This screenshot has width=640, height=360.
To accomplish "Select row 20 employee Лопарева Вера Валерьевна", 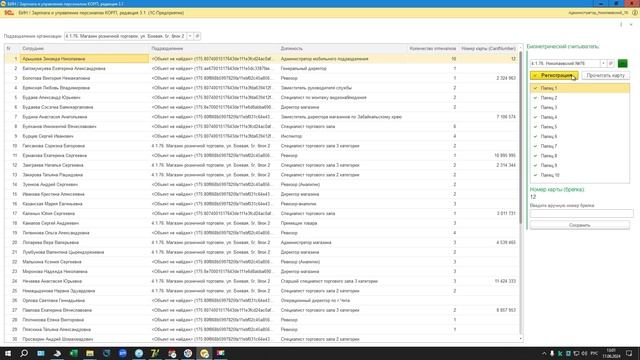I will pos(84,242).
